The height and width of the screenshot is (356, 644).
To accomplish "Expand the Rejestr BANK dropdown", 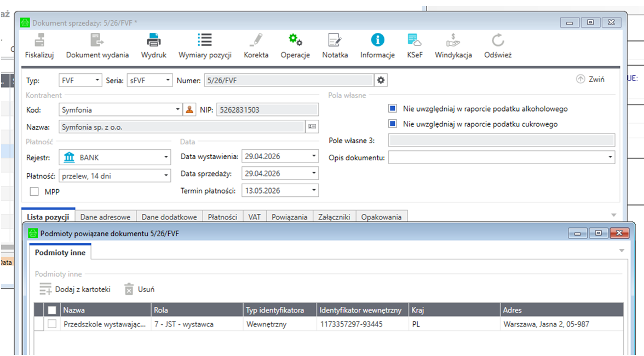I will coord(166,157).
